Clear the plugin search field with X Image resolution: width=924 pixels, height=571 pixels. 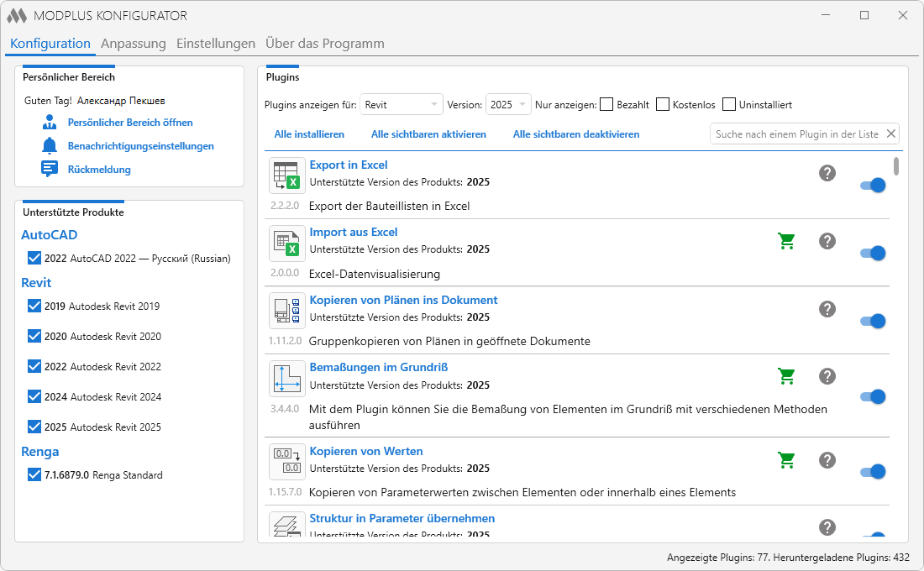(891, 134)
